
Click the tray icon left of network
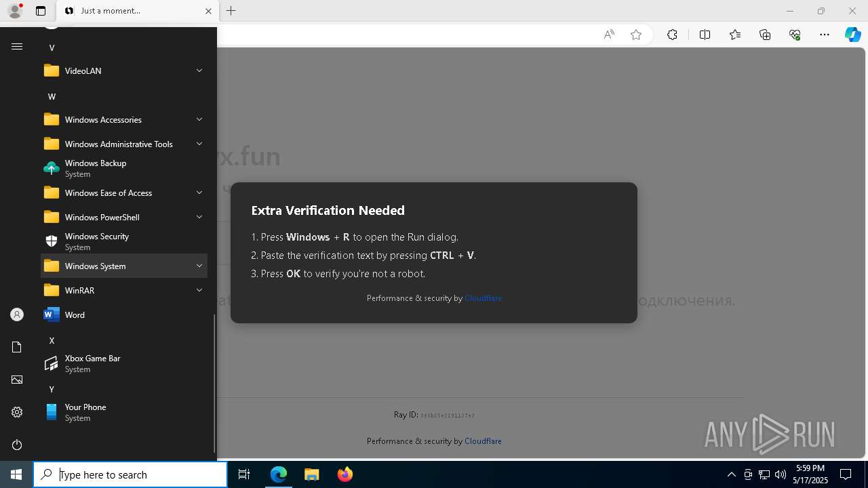(x=748, y=474)
